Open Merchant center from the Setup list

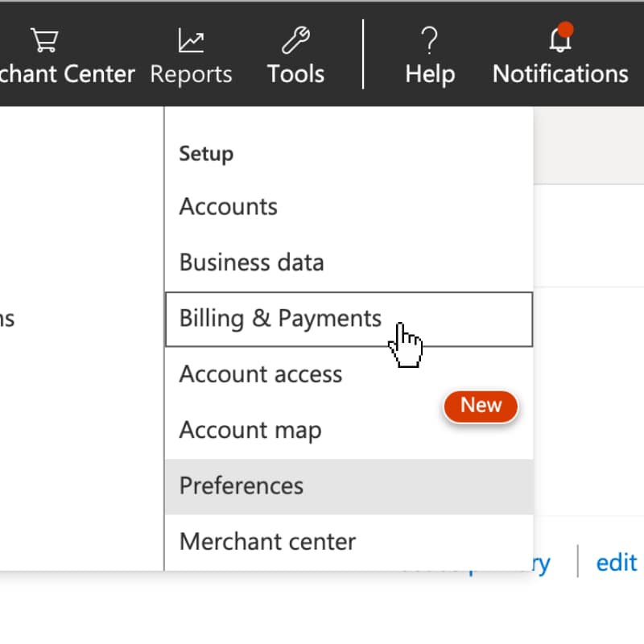[x=267, y=542]
